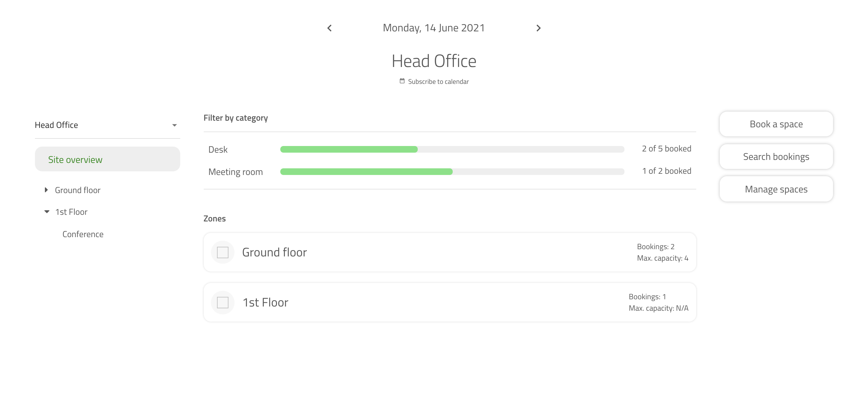
Task: Toggle the 1st Floor zone checkbox
Action: coord(222,303)
